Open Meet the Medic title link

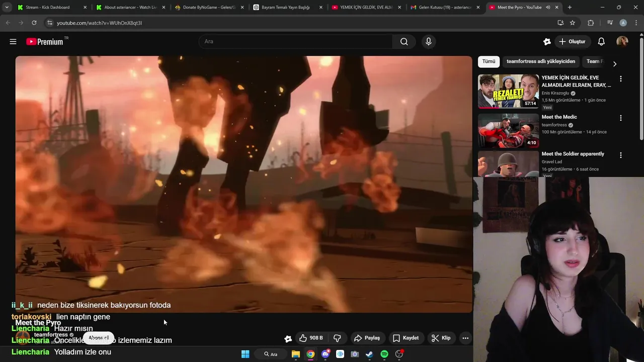559,117
